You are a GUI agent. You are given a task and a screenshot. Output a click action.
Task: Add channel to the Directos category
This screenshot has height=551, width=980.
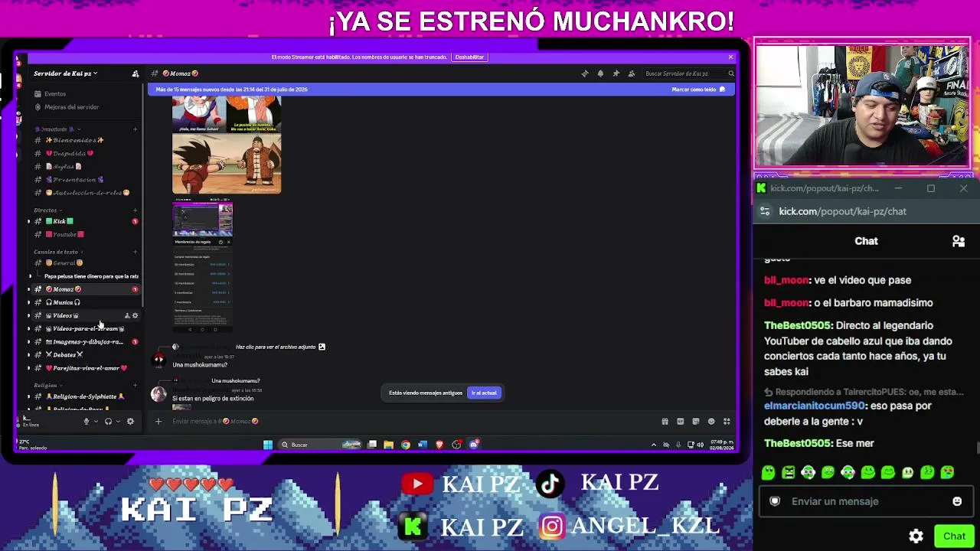click(x=136, y=210)
